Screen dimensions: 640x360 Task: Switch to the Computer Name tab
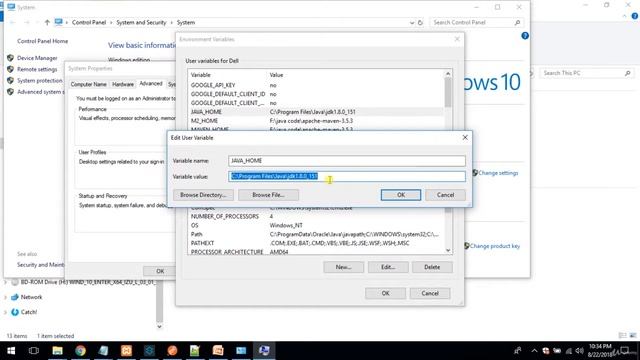[x=88, y=84]
